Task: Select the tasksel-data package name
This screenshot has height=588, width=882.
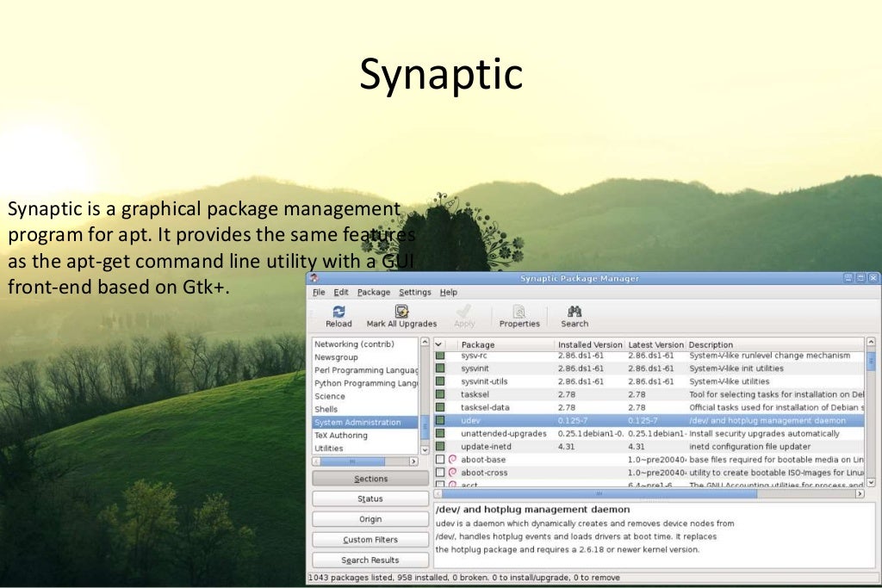Action: pyautogui.click(x=485, y=407)
